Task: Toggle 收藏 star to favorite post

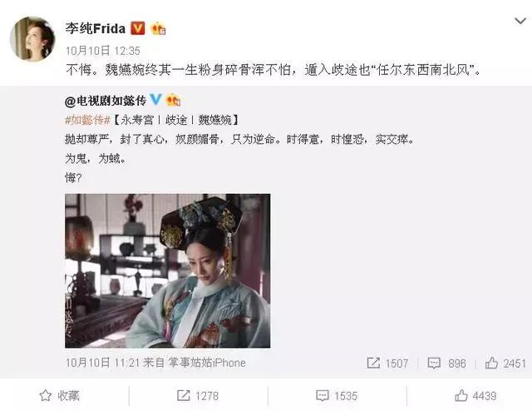Action: 60,396
